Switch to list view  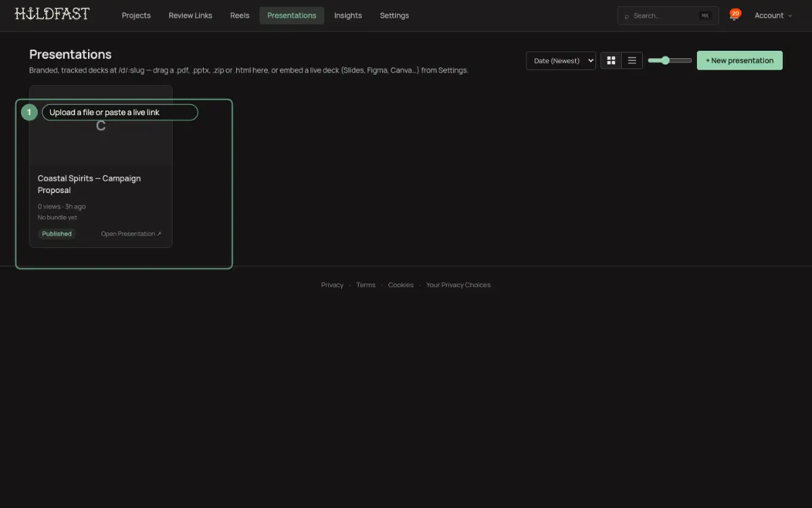click(632, 60)
